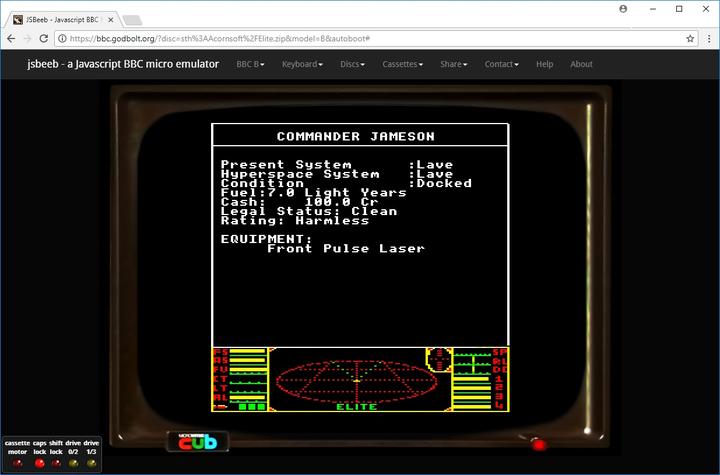Toggle the caps lock LED indicator
The image size is (720, 475).
click(39, 463)
